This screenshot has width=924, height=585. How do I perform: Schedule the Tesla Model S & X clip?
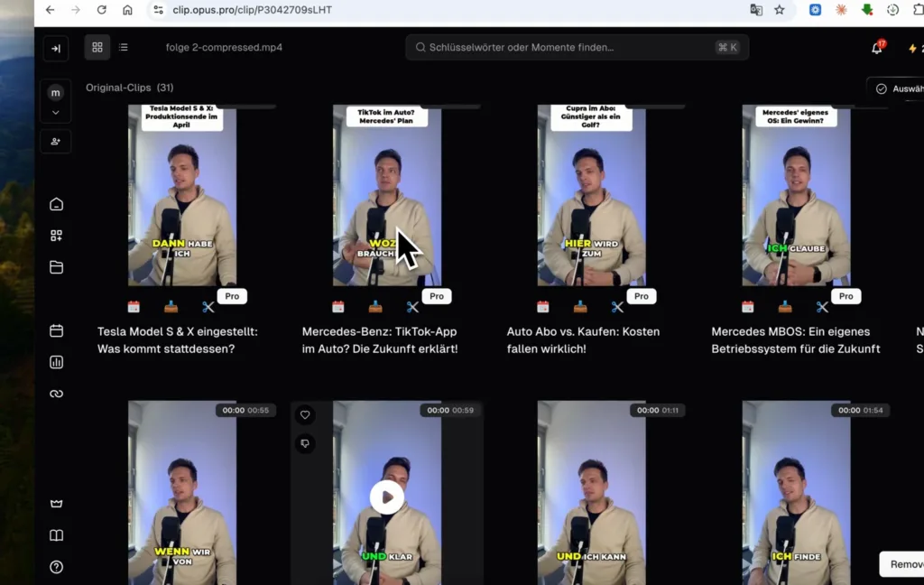(134, 307)
